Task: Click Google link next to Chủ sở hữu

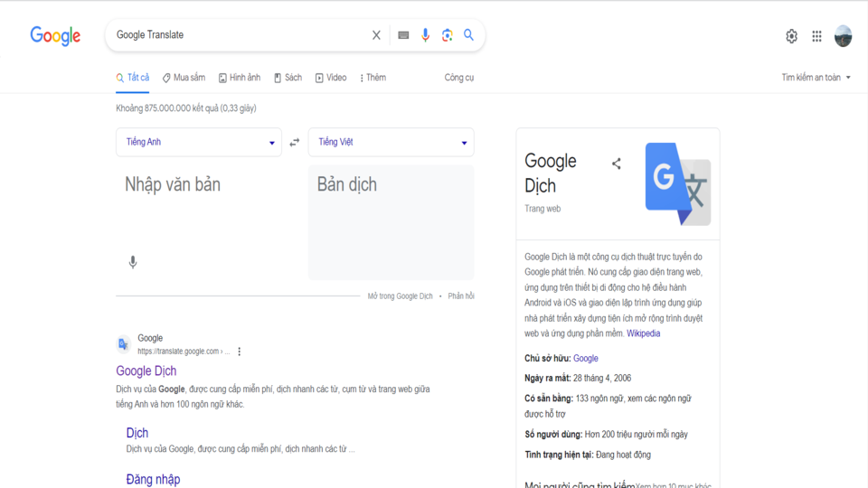Action: coord(586,358)
